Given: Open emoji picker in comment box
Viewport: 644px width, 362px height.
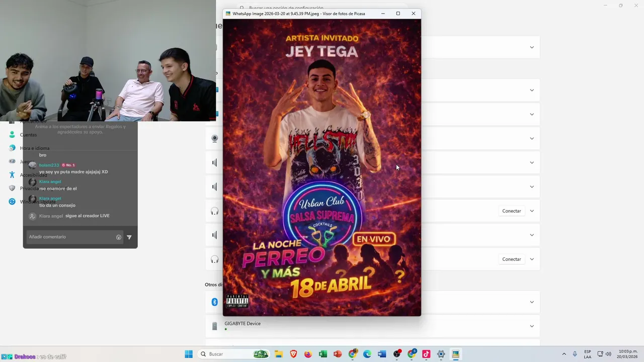Looking at the screenshot, I should [119, 237].
